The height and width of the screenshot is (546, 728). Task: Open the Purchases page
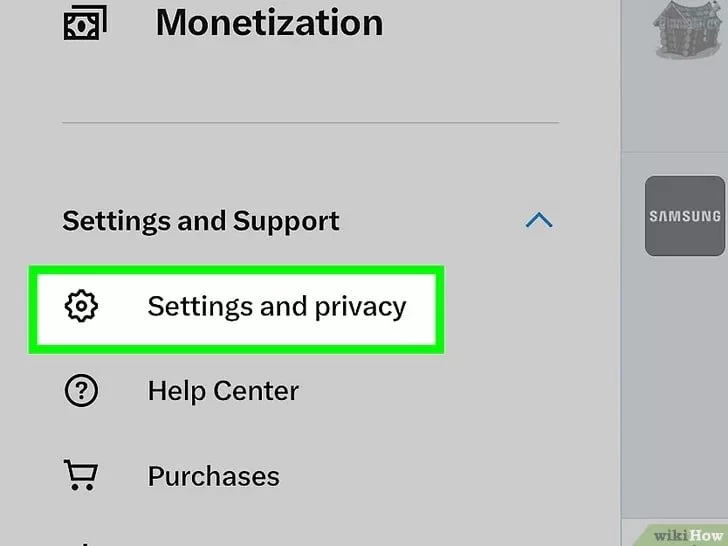coord(213,476)
